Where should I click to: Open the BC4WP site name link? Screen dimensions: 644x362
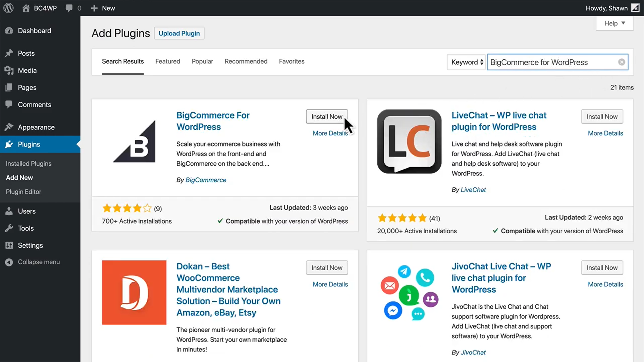(x=45, y=8)
